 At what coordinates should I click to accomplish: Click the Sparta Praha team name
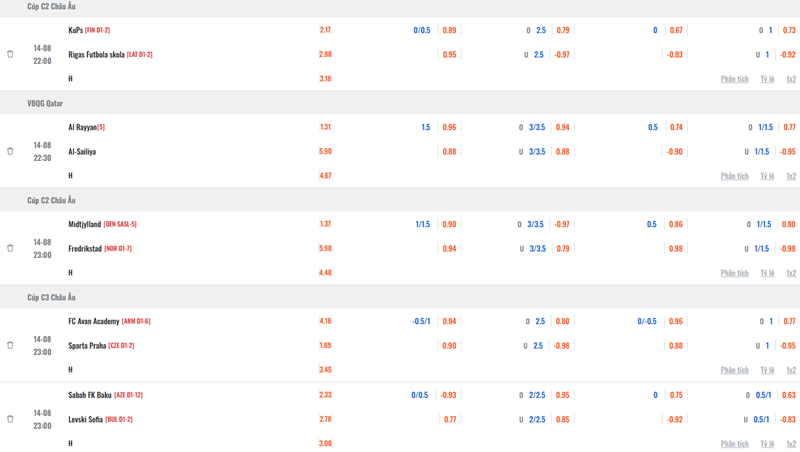point(87,345)
